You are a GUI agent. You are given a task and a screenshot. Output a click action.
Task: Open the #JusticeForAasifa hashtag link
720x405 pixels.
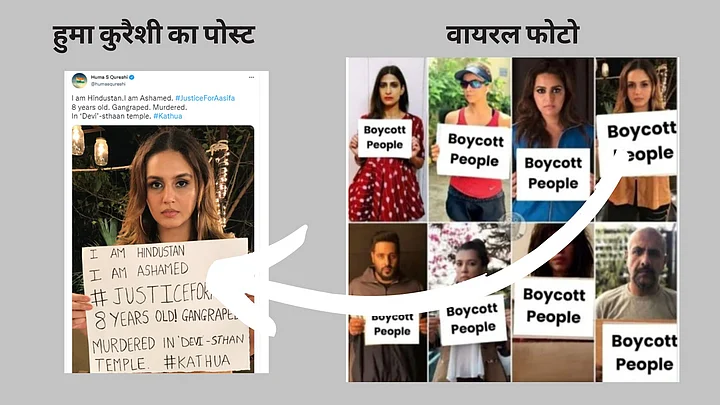[205, 98]
